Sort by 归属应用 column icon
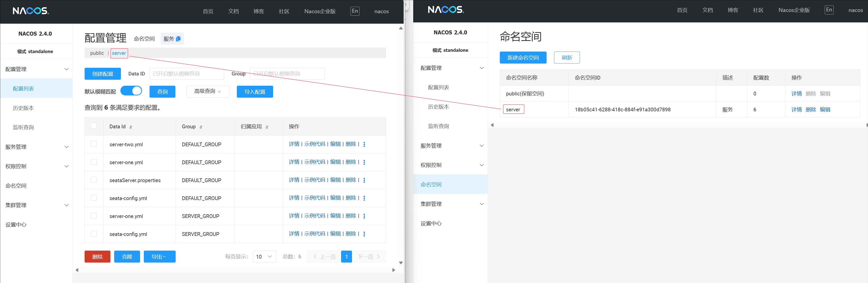The width and height of the screenshot is (868, 283). point(267,127)
